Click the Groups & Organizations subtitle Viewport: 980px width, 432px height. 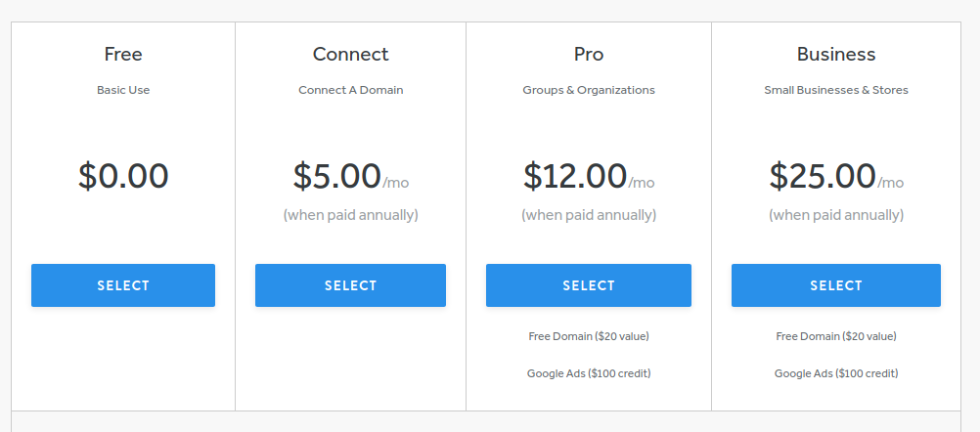589,90
